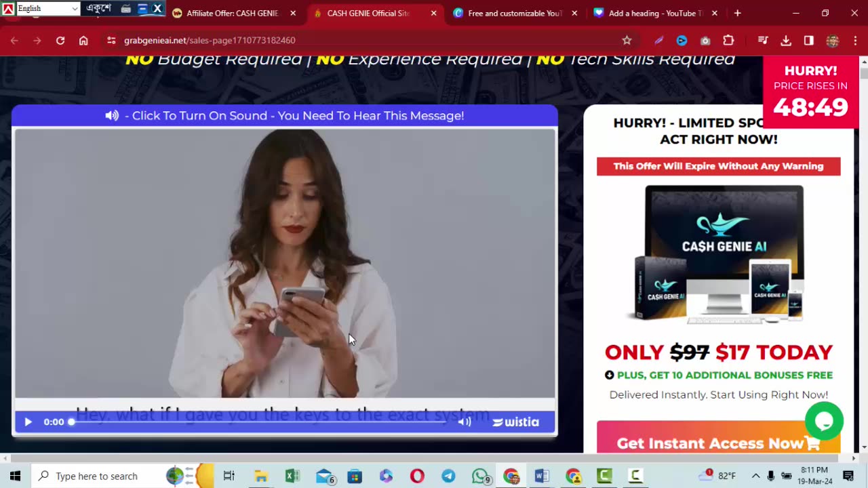Image resolution: width=868 pixels, height=488 pixels.
Task: Open File Explorer from taskbar
Action: pyautogui.click(x=261, y=476)
